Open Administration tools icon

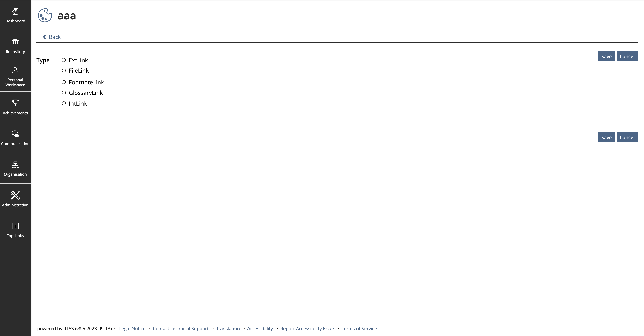coord(15,196)
